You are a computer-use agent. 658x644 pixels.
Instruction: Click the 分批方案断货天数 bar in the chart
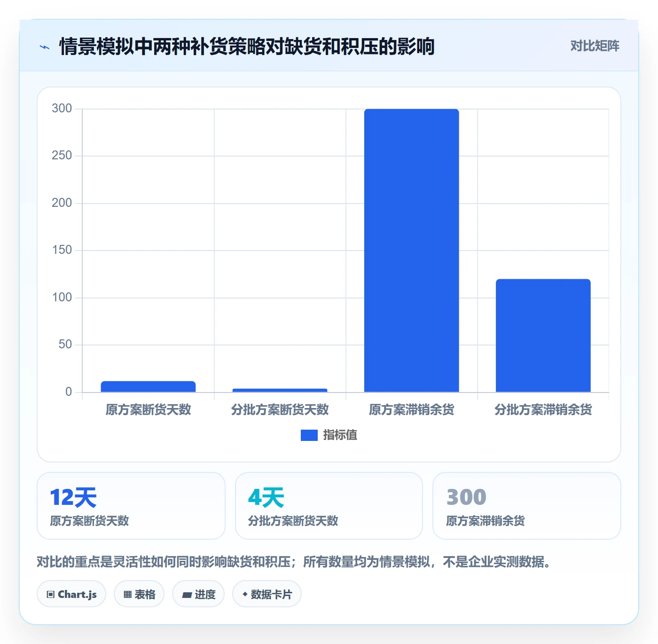(280, 390)
